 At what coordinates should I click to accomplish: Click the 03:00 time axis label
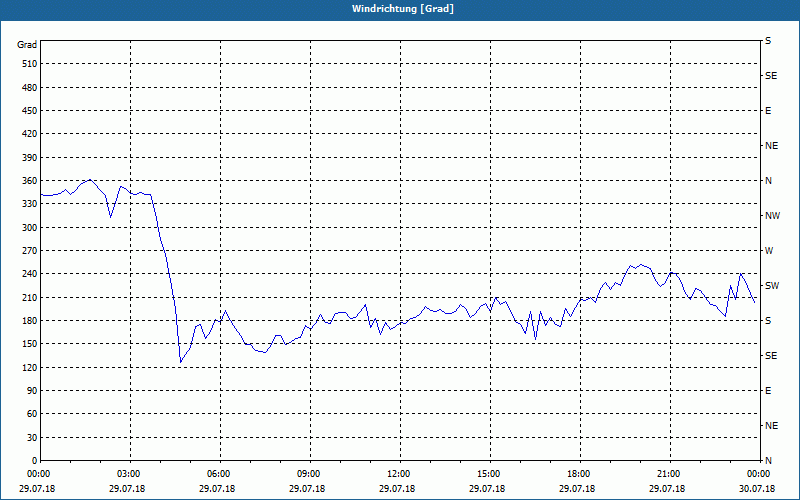point(130,473)
